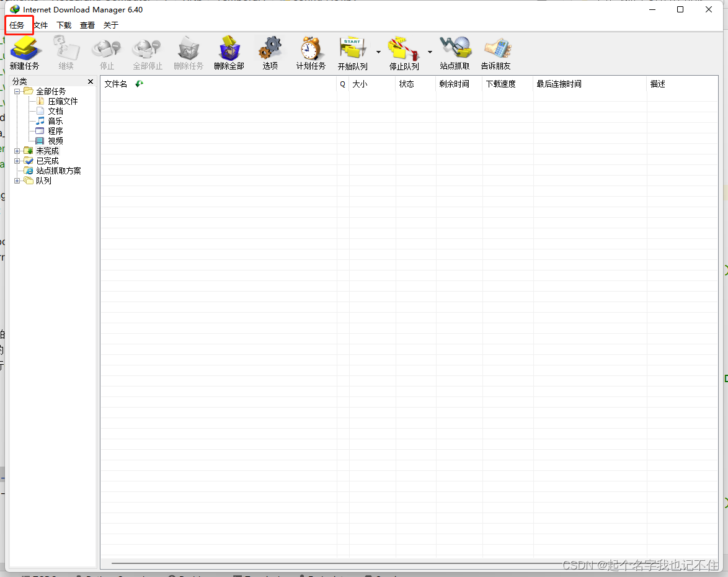
Task: Open the 关于 menu
Action: pyautogui.click(x=110, y=25)
